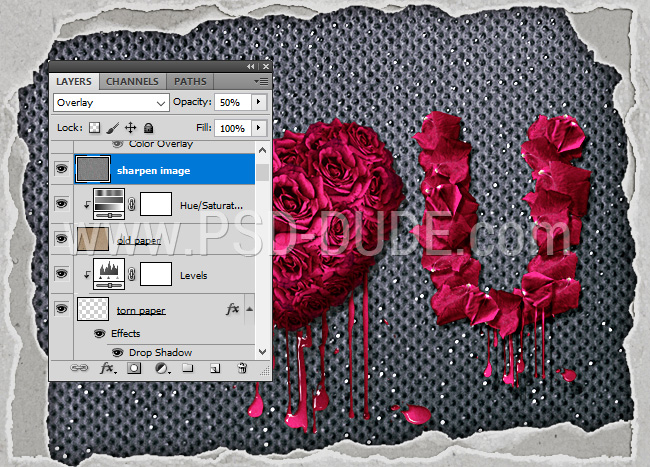Toggle Drop Shadow effect visibility
Image resolution: width=650 pixels, height=467 pixels.
[x=118, y=353]
